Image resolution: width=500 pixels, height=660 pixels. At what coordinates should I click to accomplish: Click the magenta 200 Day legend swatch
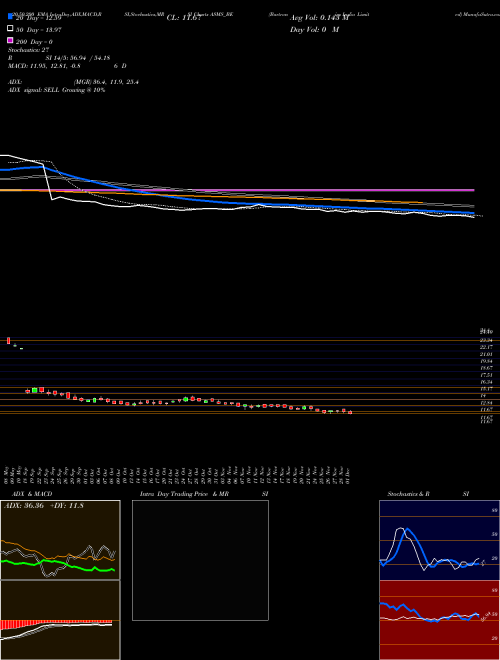(x=11, y=41)
